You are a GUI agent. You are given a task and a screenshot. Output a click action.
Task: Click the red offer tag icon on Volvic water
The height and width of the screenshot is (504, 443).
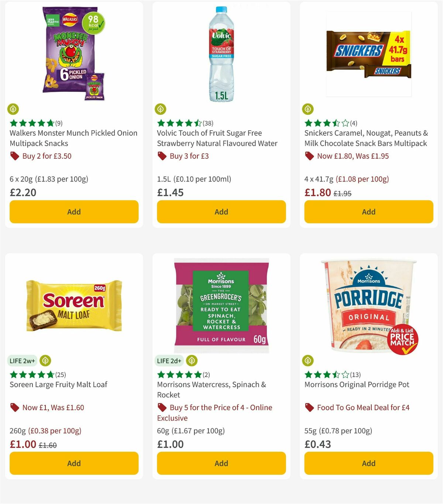[162, 156]
